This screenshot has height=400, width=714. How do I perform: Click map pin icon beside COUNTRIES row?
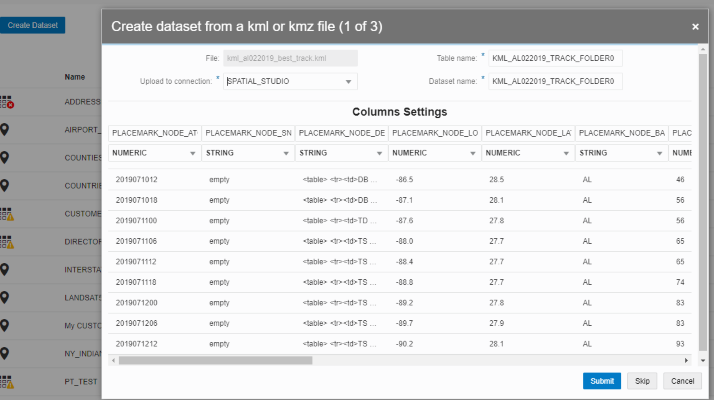pos(5,185)
